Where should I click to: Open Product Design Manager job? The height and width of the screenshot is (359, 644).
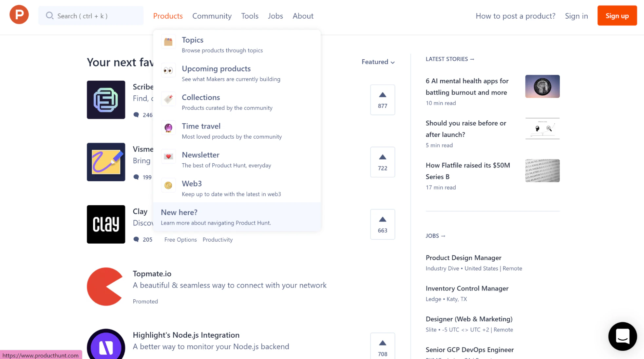(463, 258)
